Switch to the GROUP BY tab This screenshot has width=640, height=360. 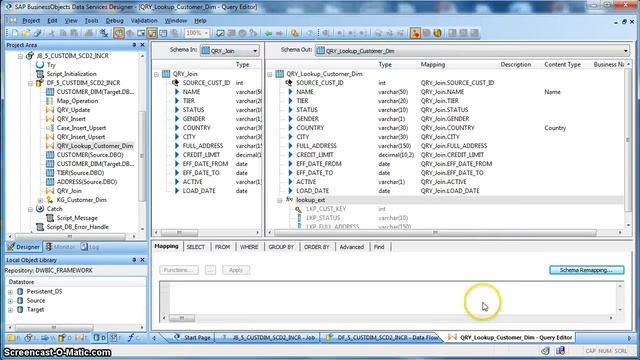click(x=281, y=247)
